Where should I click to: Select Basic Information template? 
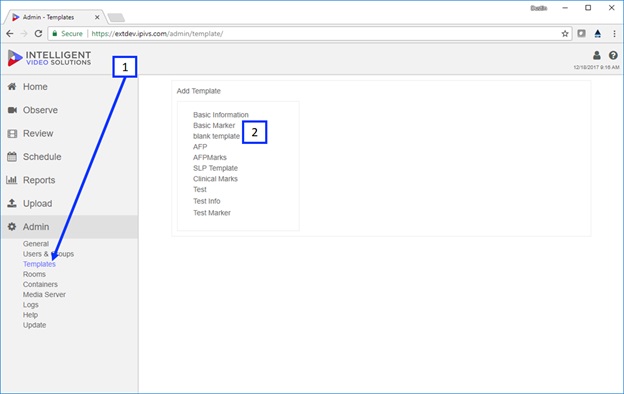click(221, 115)
